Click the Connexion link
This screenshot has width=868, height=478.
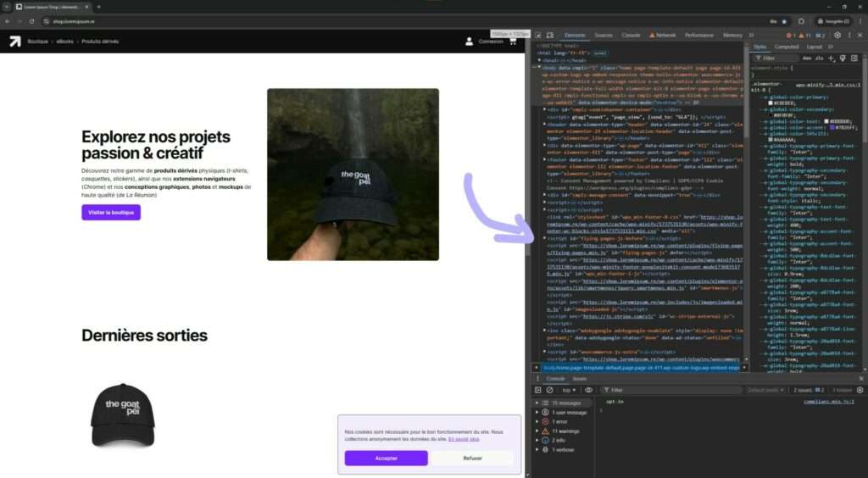491,42
